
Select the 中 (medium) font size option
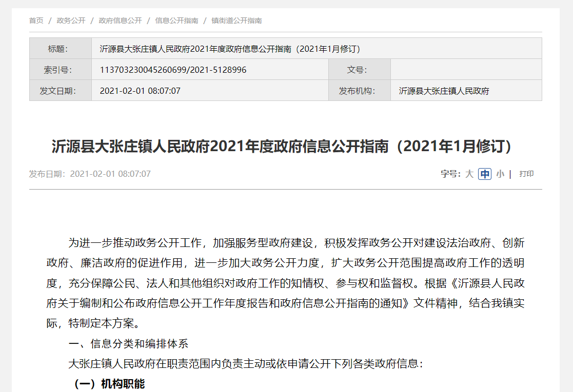pos(485,174)
